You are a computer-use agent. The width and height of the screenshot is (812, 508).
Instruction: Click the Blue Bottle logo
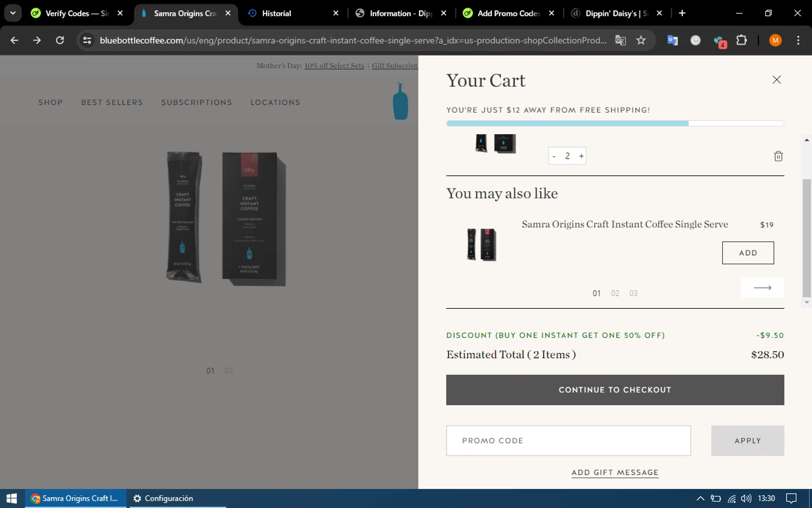400,101
